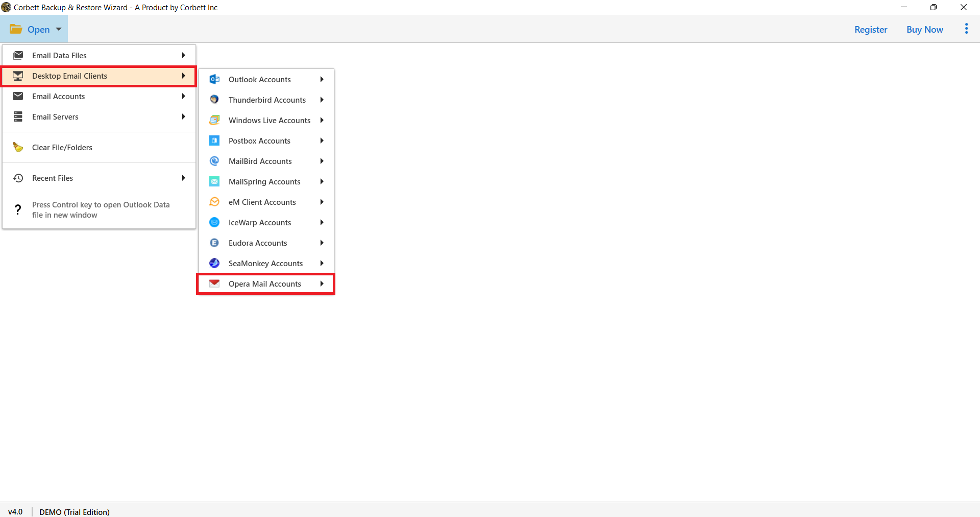Expand SeaMonkey Accounts submenu arrow
980x517 pixels.
(322, 263)
